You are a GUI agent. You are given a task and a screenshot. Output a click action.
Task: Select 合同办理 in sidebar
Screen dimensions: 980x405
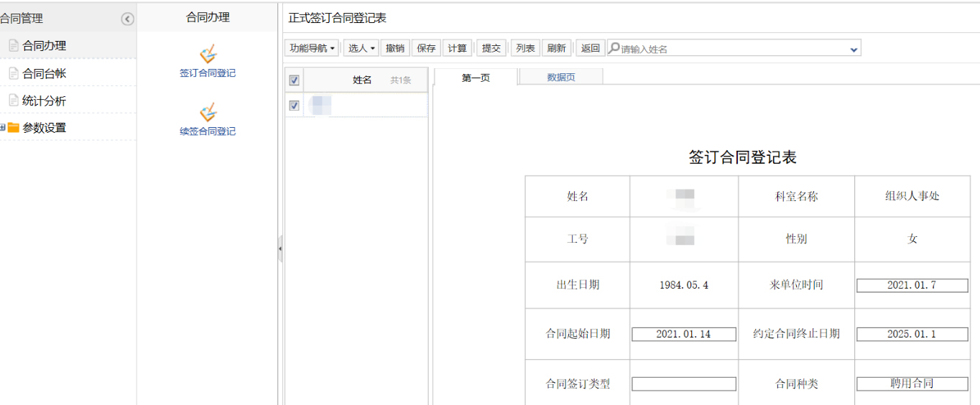click(x=45, y=45)
